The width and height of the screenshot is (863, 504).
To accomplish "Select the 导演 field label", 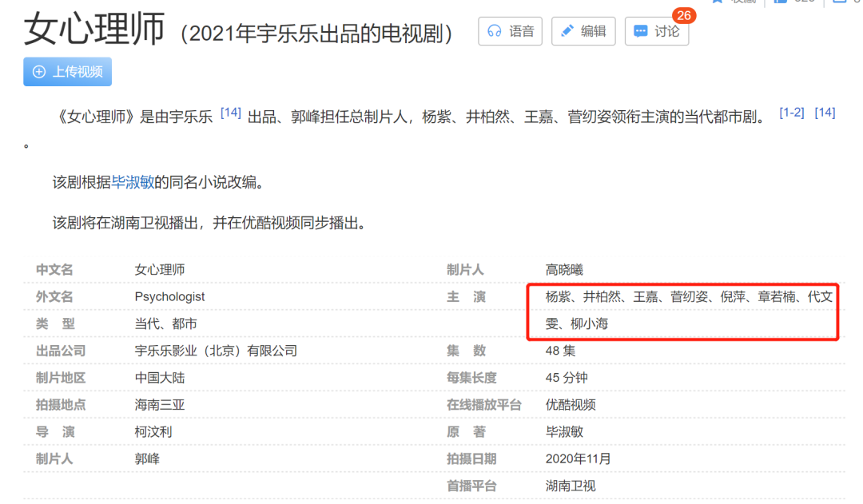I will tap(55, 431).
